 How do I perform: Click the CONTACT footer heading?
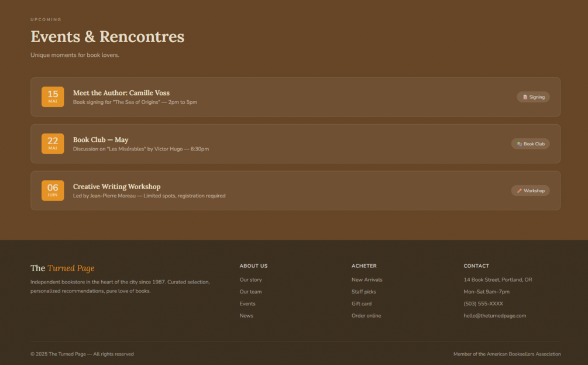476,266
